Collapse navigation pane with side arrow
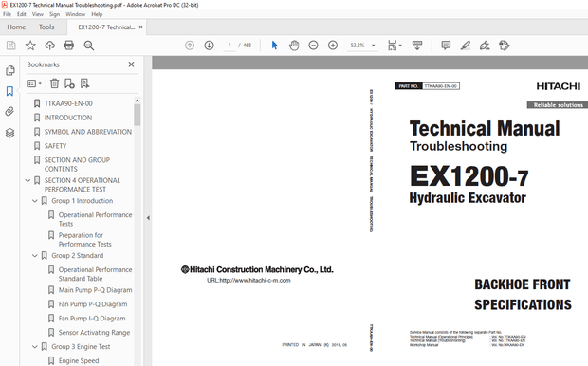This screenshot has height=366, width=588. point(148,218)
